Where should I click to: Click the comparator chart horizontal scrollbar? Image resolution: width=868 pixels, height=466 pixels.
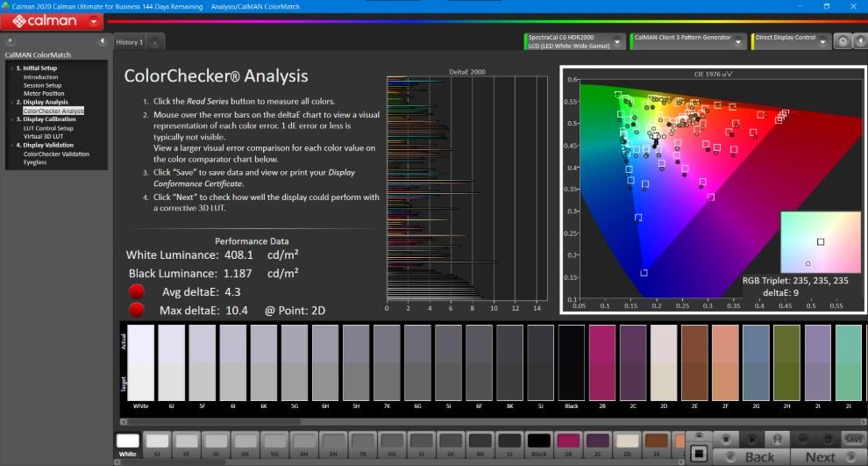coord(216,421)
